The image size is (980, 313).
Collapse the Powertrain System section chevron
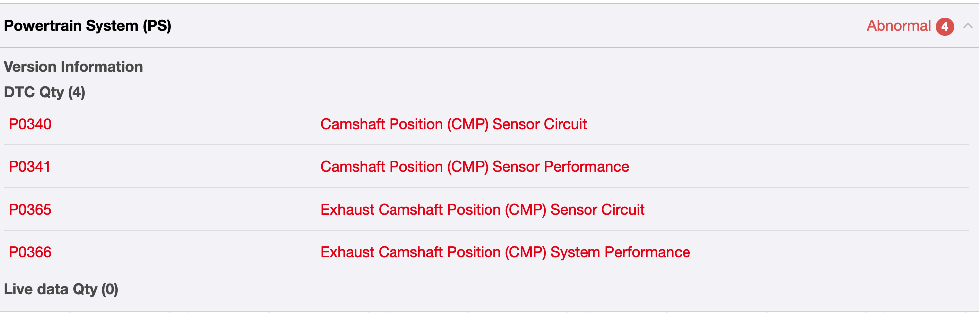tap(967, 26)
